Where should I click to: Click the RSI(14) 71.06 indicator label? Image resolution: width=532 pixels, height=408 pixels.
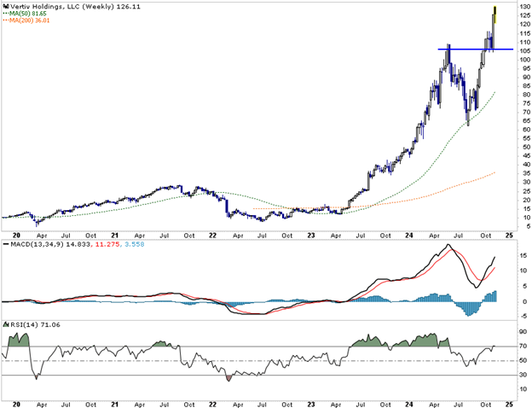tap(35, 324)
